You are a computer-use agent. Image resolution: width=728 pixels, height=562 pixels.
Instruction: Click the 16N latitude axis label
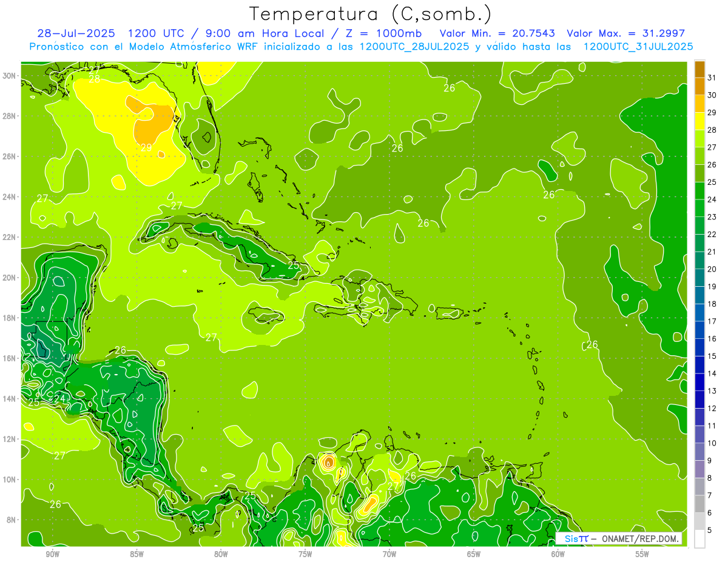(10, 358)
